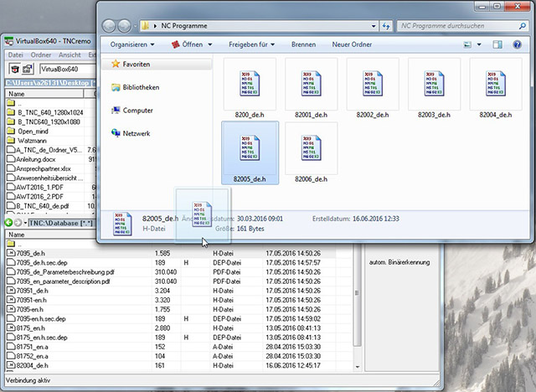Select the 82005_de.h file thumbnail
Image resolution: width=536 pixels, height=392 pixels.
[249, 147]
